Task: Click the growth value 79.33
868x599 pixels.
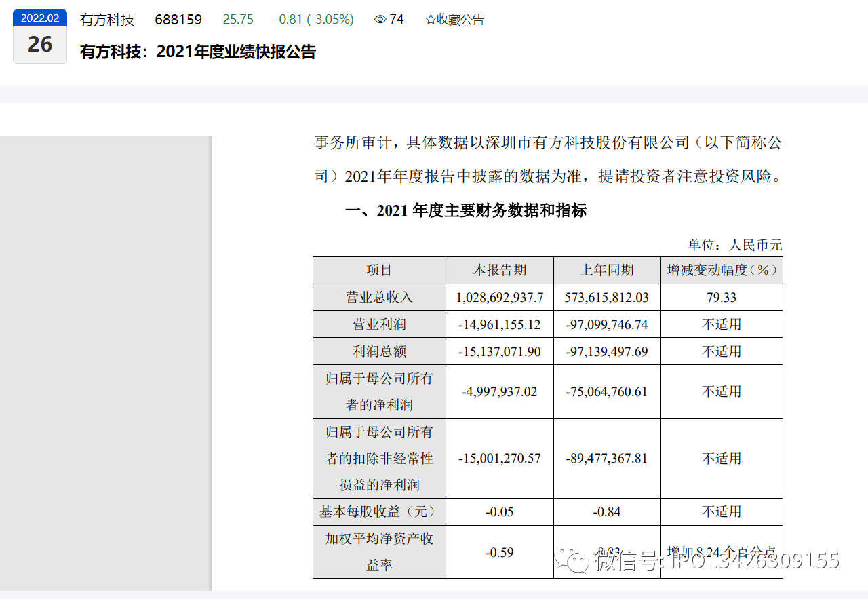Action: pyautogui.click(x=722, y=297)
